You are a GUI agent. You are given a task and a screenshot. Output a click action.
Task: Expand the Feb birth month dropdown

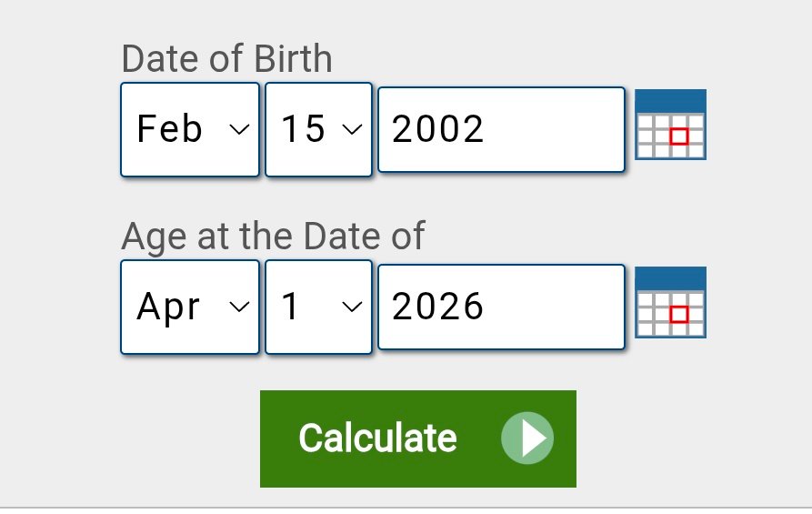point(190,129)
